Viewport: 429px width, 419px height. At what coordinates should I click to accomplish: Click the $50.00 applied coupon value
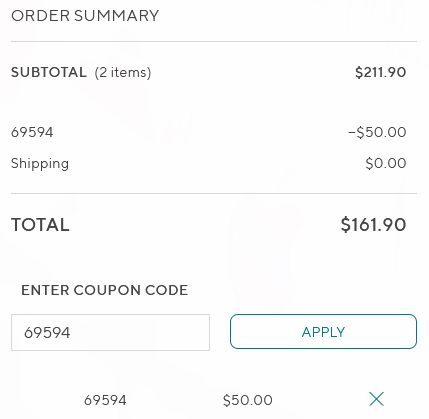(248, 400)
